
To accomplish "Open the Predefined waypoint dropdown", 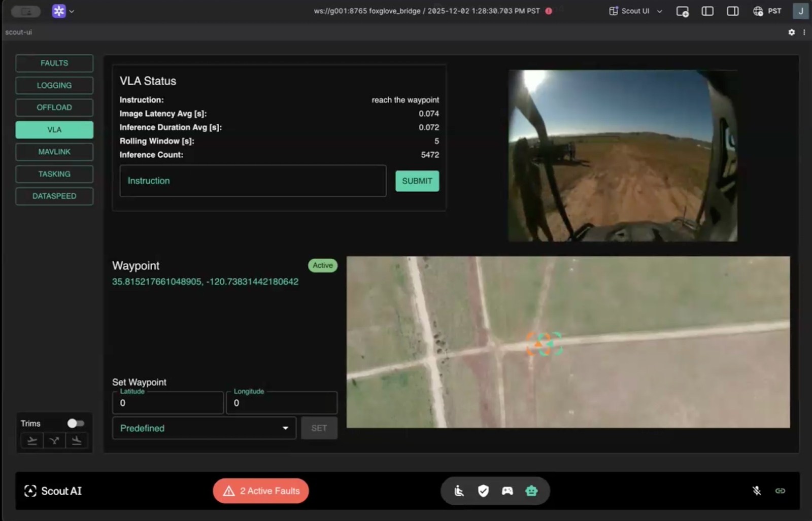I will (204, 428).
